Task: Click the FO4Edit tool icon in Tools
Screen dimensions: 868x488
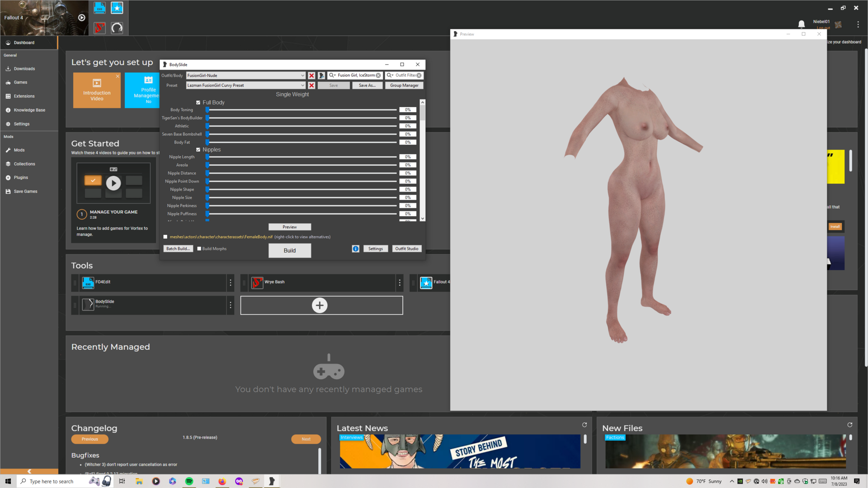Action: pyautogui.click(x=88, y=283)
